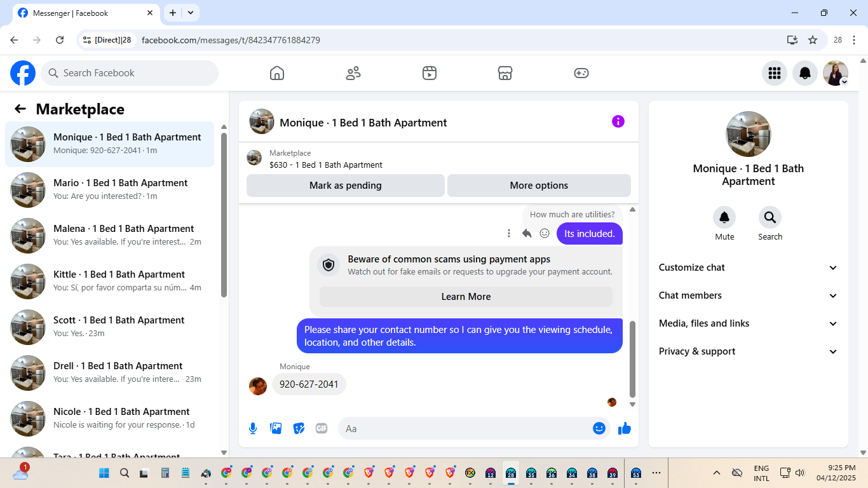The width and height of the screenshot is (868, 488).
Task: Open the Mario conversation
Action: 110,190
